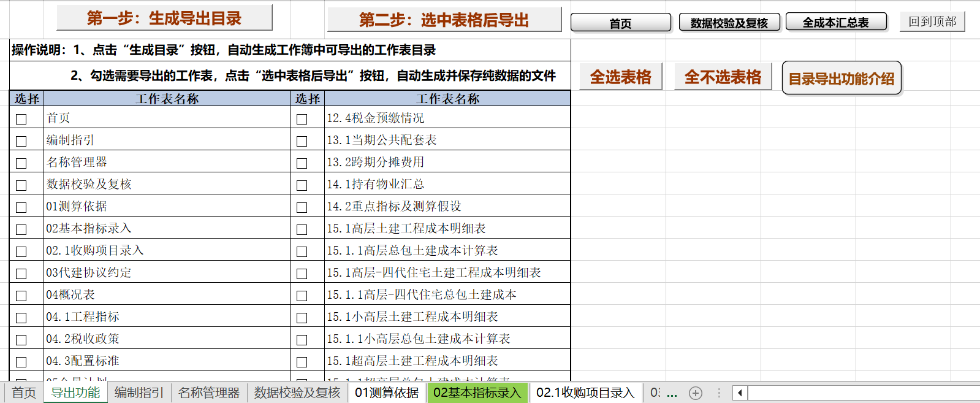Tick the 15.1小高层土建工程成本明细表 checkbox
This screenshot has height=403, width=980.
coord(302,318)
